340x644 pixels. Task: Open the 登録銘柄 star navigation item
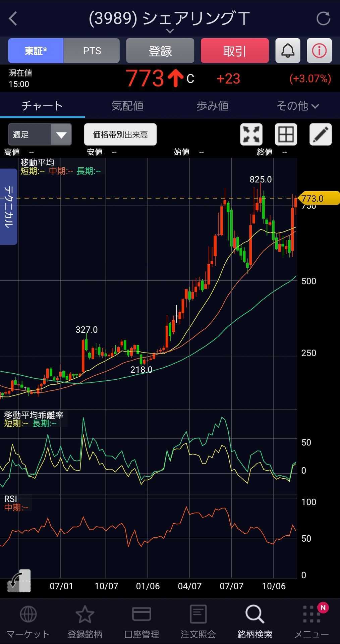click(x=85, y=622)
